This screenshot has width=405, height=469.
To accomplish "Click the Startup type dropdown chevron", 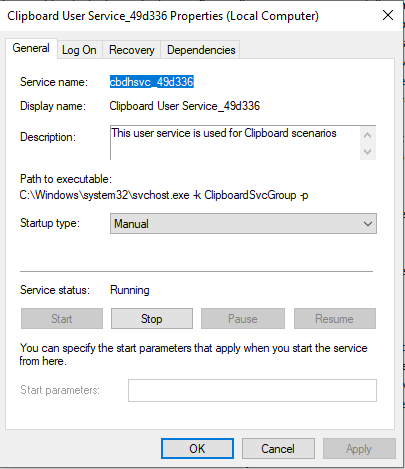I will (368, 223).
